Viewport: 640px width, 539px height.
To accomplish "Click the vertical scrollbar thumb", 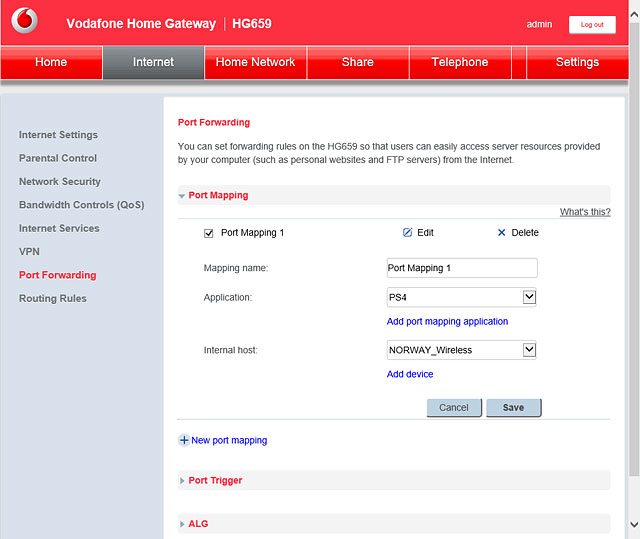I will (634, 249).
